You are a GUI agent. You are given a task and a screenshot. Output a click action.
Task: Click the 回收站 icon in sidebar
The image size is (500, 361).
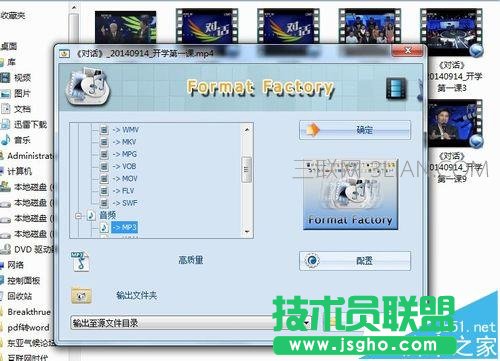pyautogui.click(x=2, y=296)
